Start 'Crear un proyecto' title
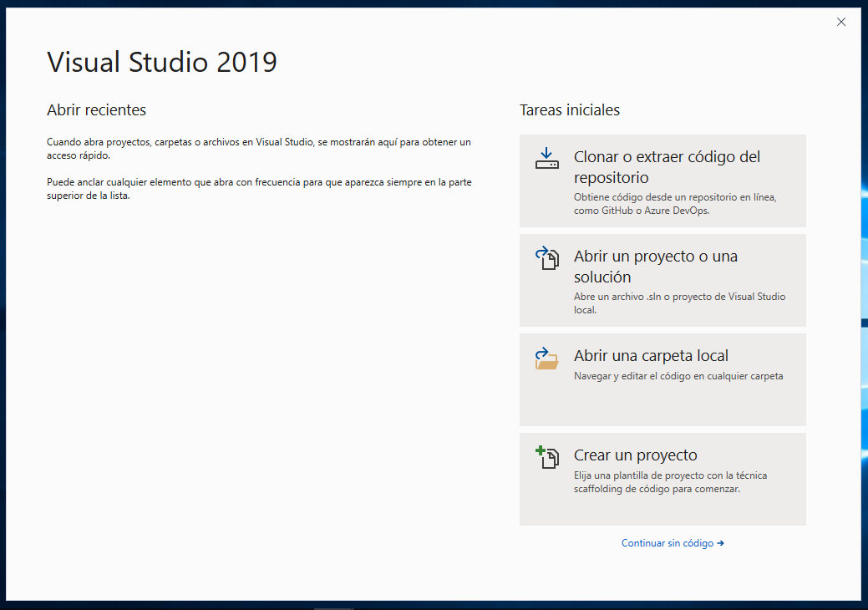This screenshot has width=868, height=610. tap(636, 455)
